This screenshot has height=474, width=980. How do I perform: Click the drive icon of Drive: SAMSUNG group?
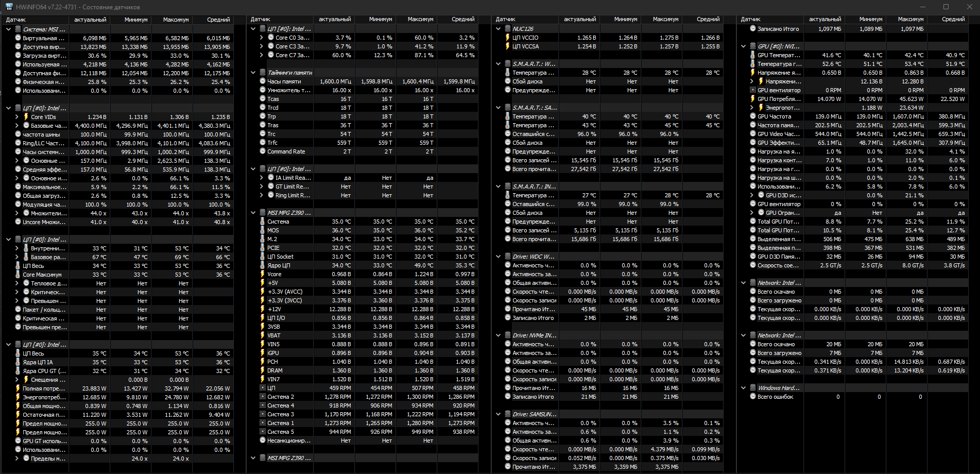(508, 414)
